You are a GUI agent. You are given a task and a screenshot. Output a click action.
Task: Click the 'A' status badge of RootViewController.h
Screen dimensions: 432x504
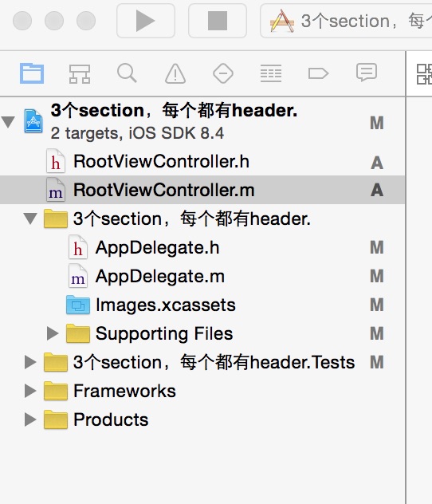[377, 163]
